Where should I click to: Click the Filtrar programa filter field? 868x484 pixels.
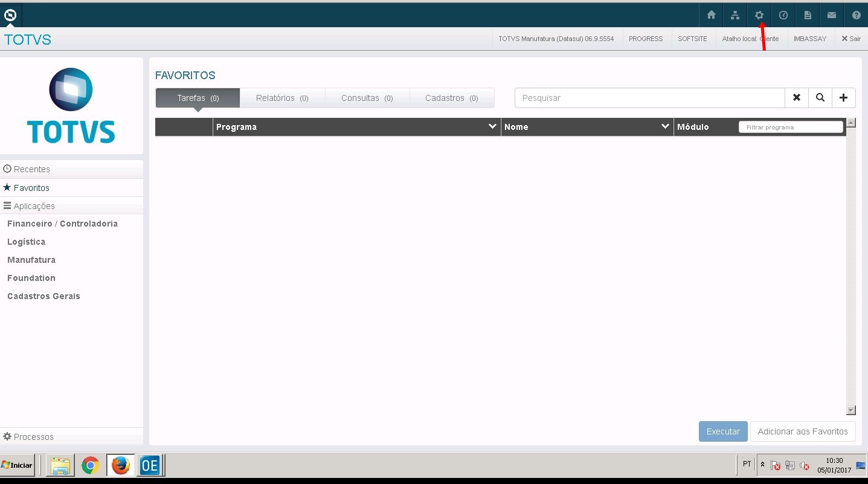tap(791, 127)
